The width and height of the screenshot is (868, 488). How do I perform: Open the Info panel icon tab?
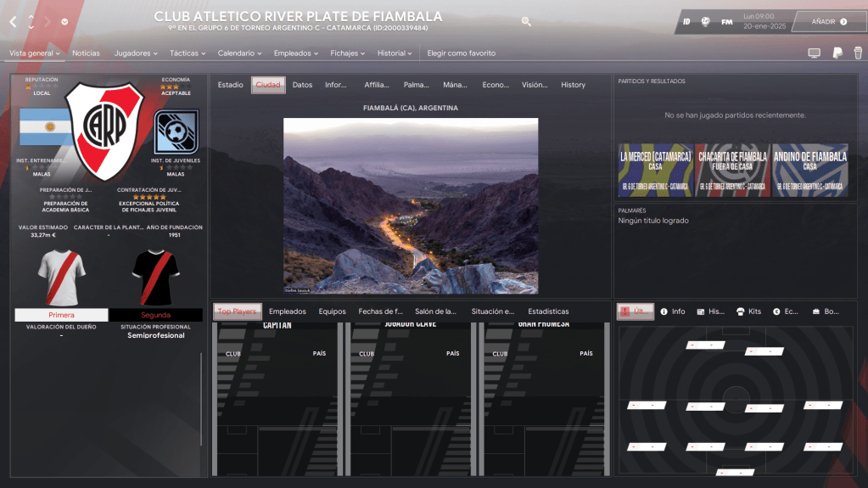coord(673,311)
